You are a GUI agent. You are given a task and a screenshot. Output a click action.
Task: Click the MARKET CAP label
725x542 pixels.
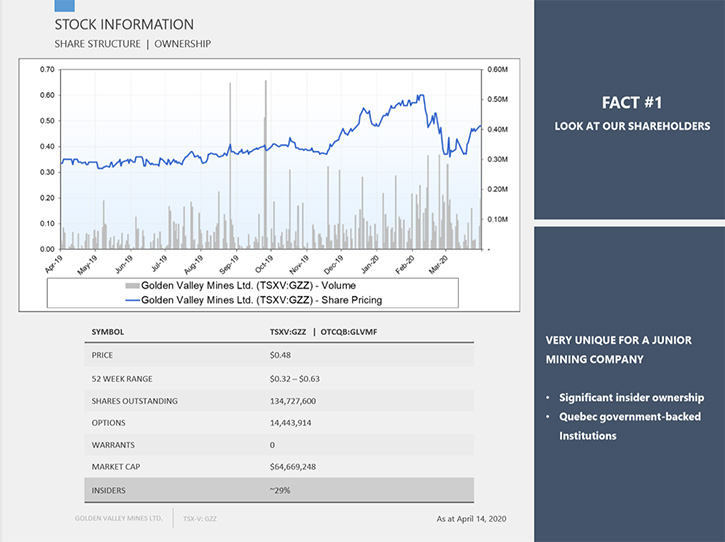pos(116,467)
